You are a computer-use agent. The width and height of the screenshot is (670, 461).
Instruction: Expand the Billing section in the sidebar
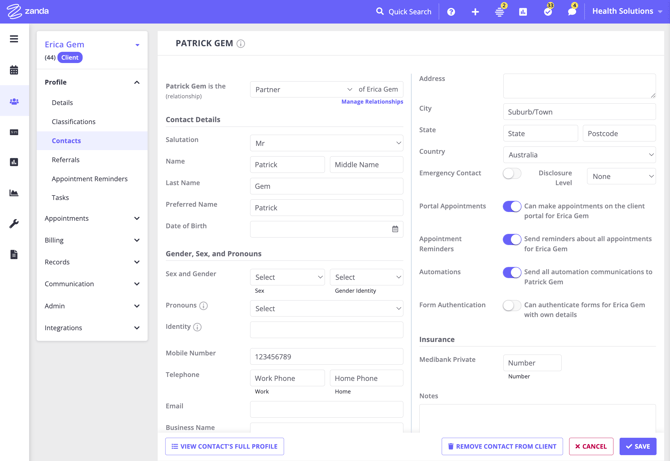(x=92, y=240)
